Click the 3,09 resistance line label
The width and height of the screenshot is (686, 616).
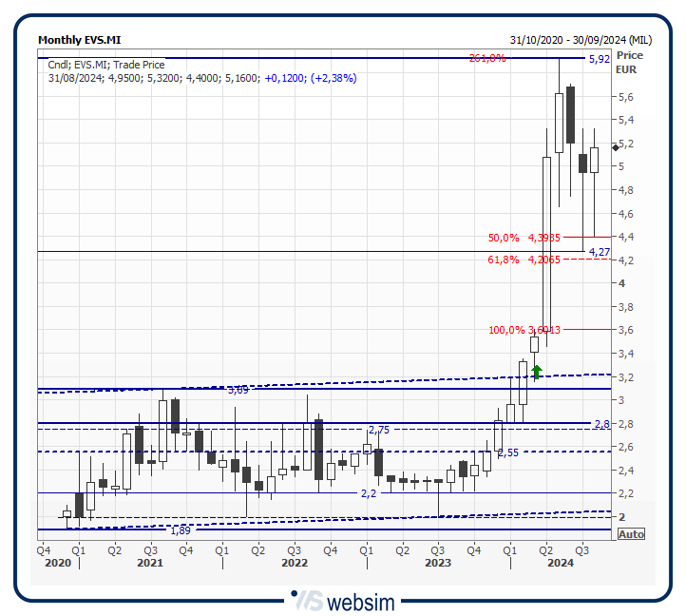coord(238,390)
